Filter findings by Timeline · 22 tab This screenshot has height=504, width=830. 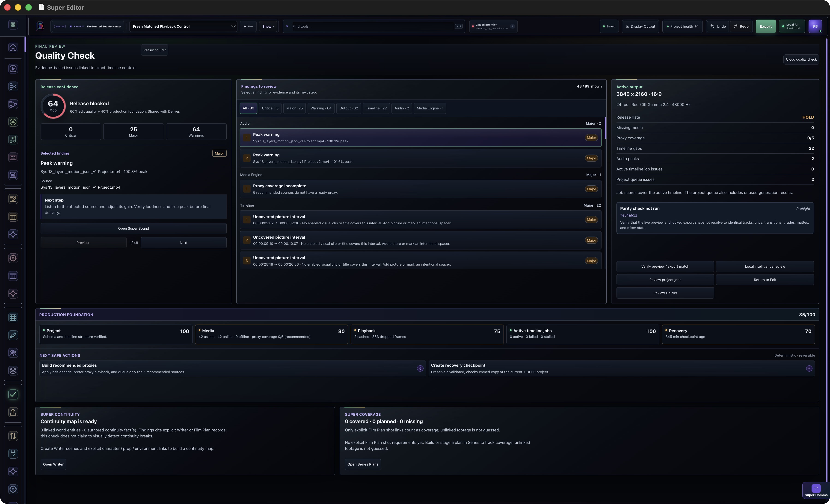coord(376,108)
